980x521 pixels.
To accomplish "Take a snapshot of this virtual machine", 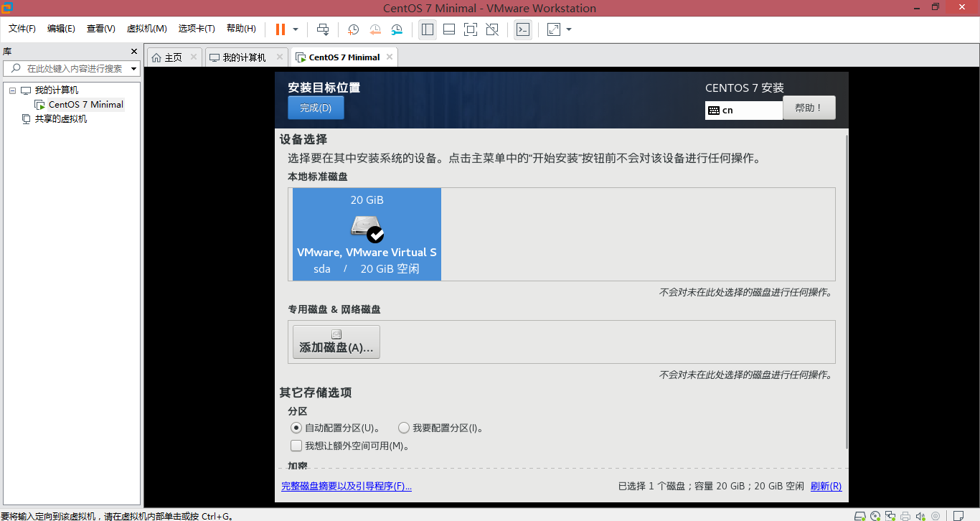I will pyautogui.click(x=354, y=29).
